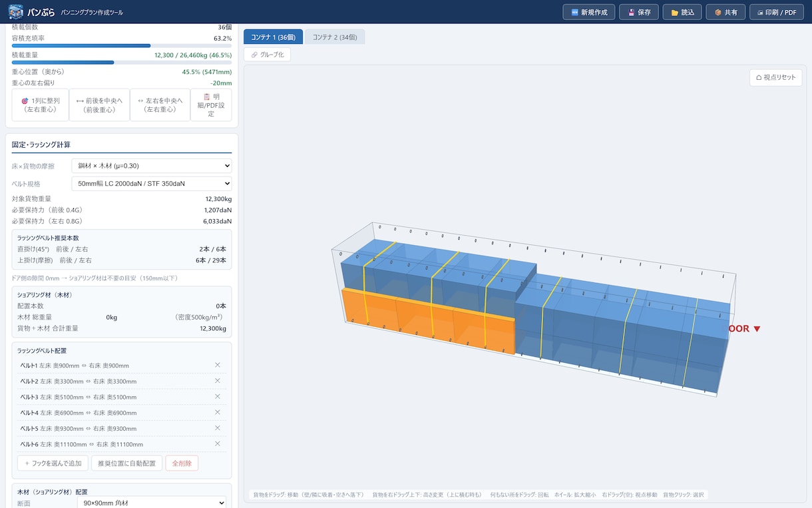Open the ベルト規格 belt spec dropdown

point(152,183)
